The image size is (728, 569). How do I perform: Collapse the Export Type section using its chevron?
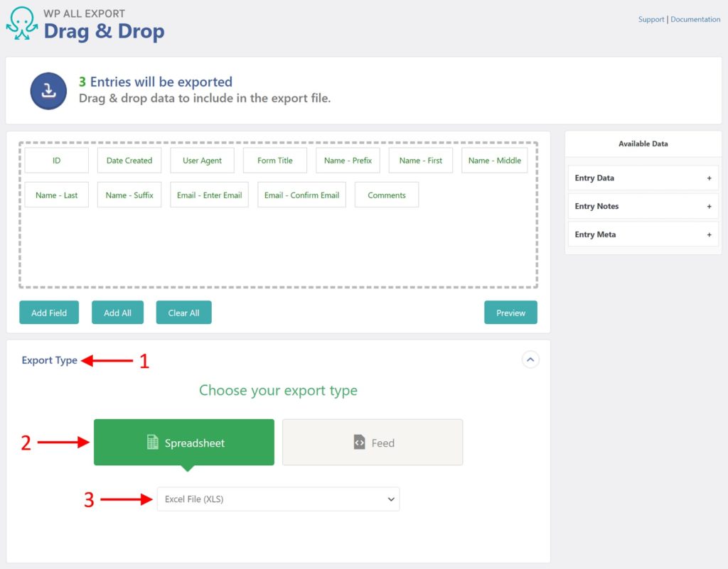tap(530, 360)
